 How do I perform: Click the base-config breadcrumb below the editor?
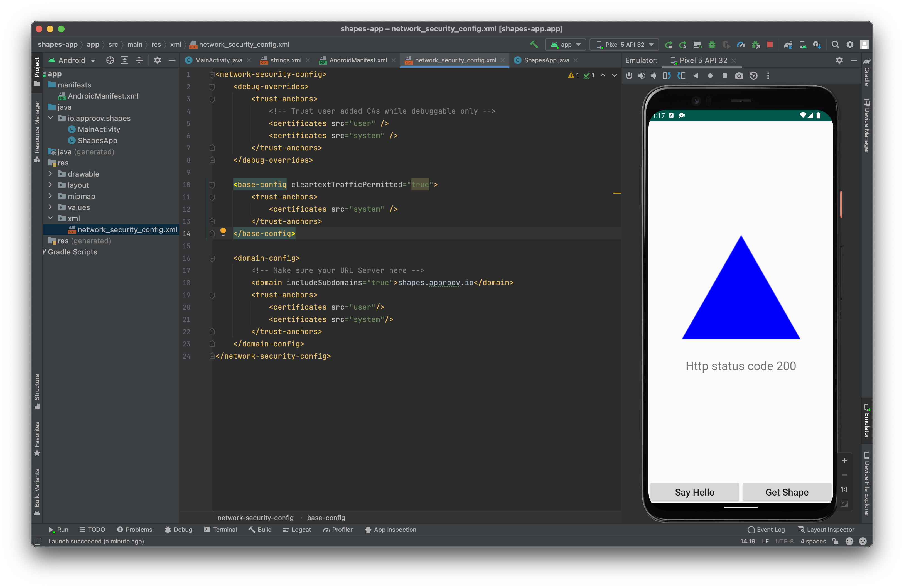tap(326, 518)
